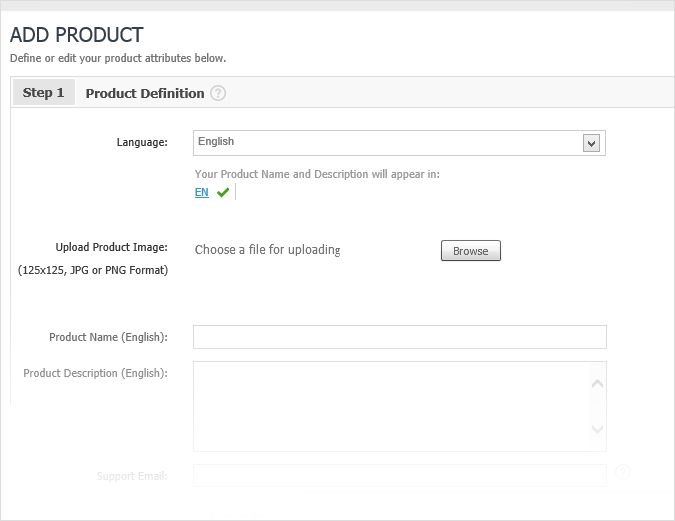Follow the EN language link
Image resolution: width=675 pixels, height=521 pixels.
[202, 192]
